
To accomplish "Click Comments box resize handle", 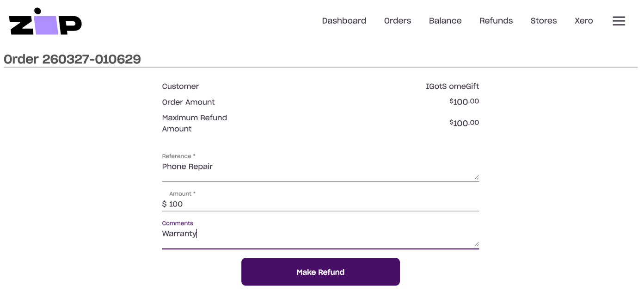I will [476, 244].
